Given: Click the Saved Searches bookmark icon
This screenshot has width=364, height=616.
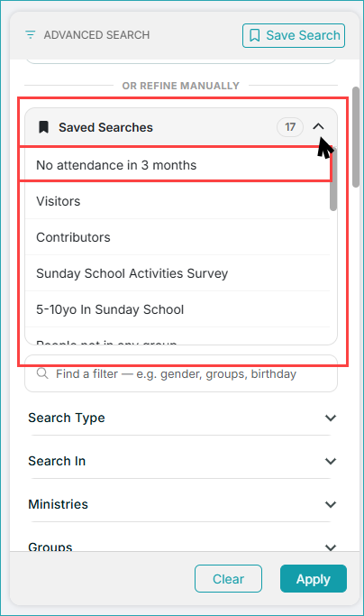Looking at the screenshot, I should (x=43, y=127).
